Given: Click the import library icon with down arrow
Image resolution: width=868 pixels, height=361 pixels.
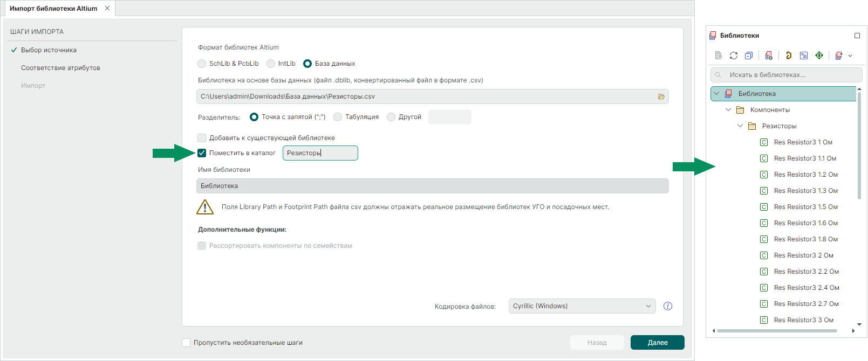Looking at the screenshot, I should [839, 55].
